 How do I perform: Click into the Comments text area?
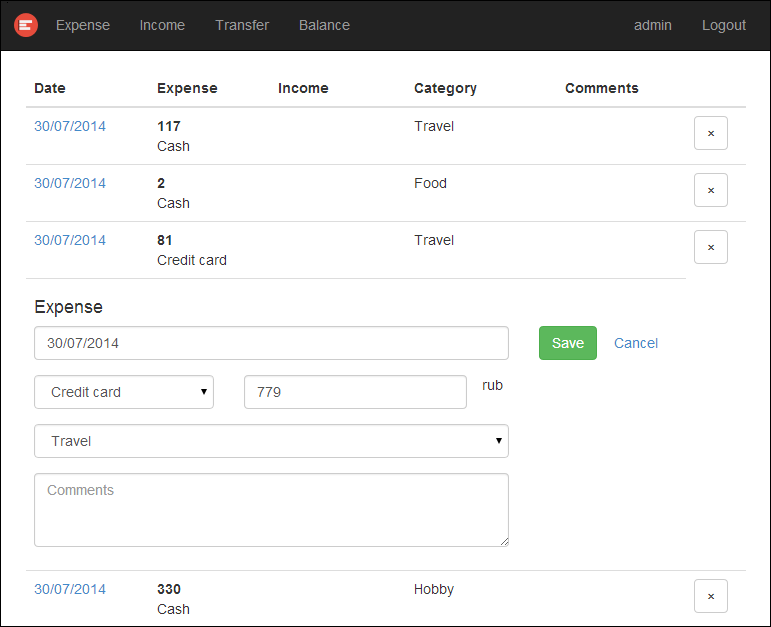(x=271, y=510)
